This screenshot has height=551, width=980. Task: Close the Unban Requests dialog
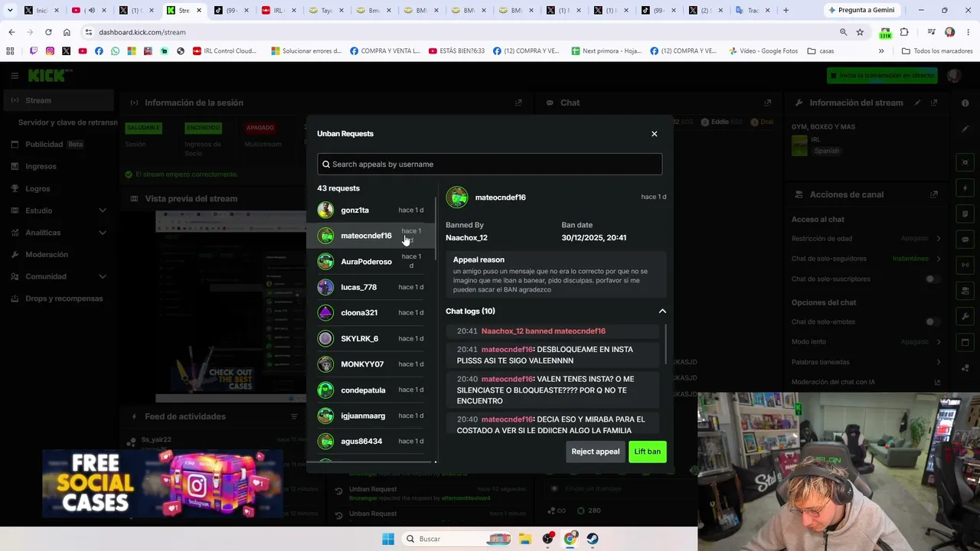[654, 134]
